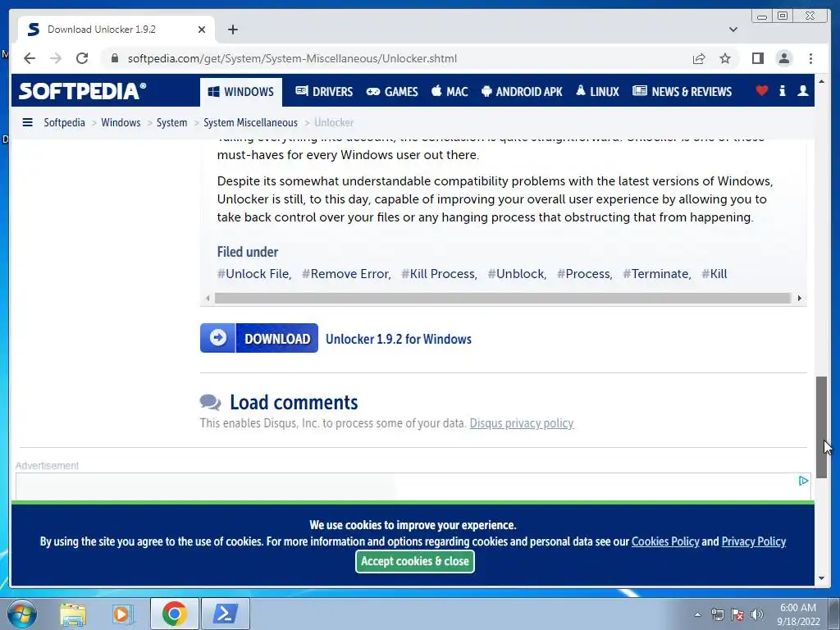Screen dimensions: 840x630
Task: Open the #Unblock tag
Action: (517, 274)
